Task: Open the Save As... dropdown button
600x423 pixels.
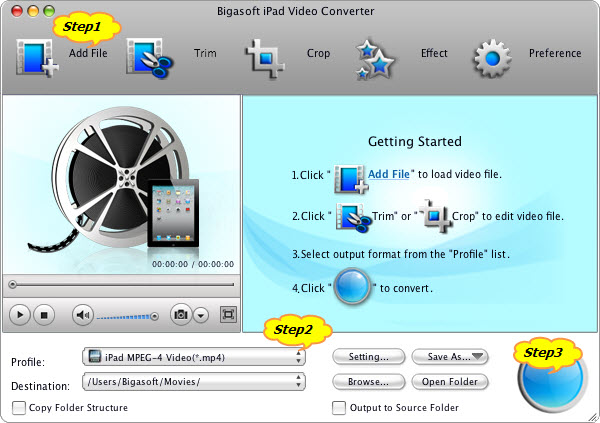Action: (450, 357)
